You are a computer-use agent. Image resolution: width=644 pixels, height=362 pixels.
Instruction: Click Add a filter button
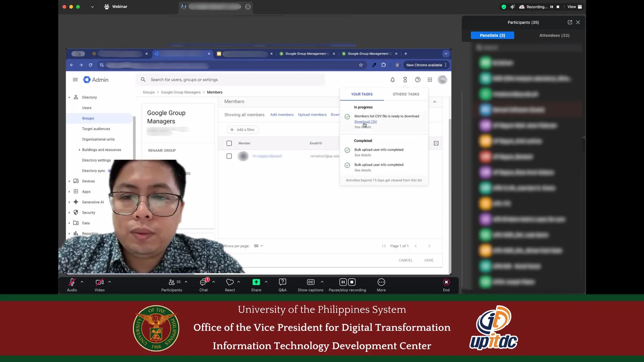(x=242, y=130)
